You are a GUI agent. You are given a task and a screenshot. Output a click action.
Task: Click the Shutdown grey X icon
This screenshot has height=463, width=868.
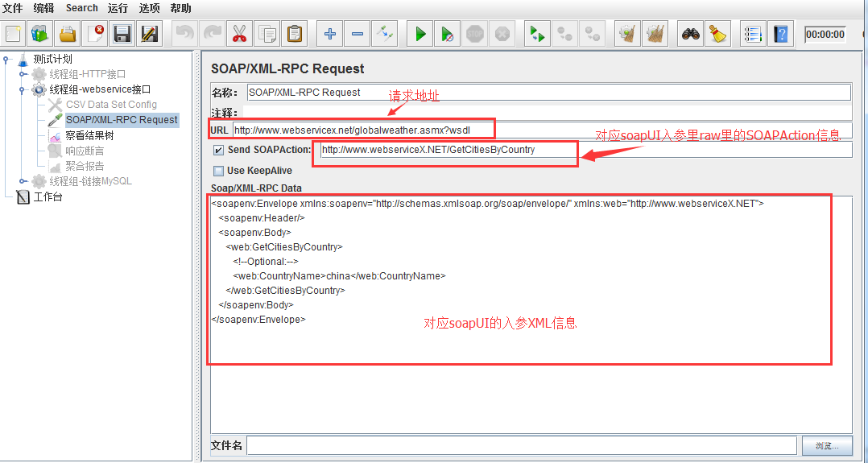(502, 35)
